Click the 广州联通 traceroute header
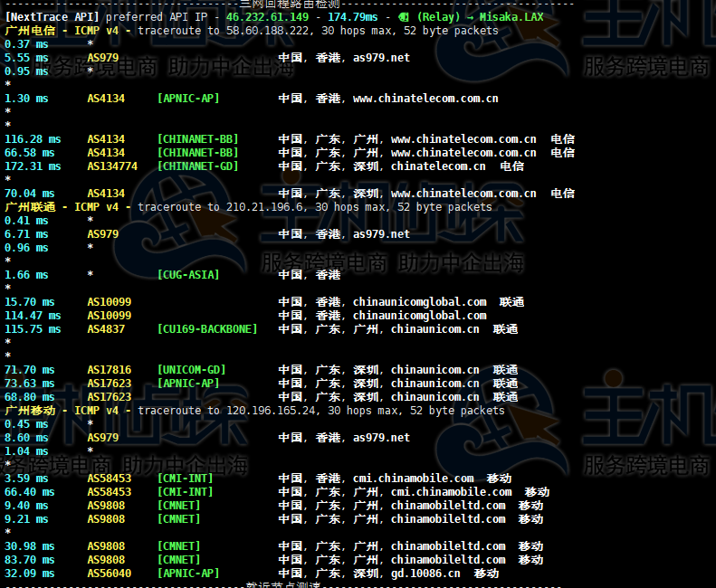The image size is (716, 588). (x=30, y=207)
